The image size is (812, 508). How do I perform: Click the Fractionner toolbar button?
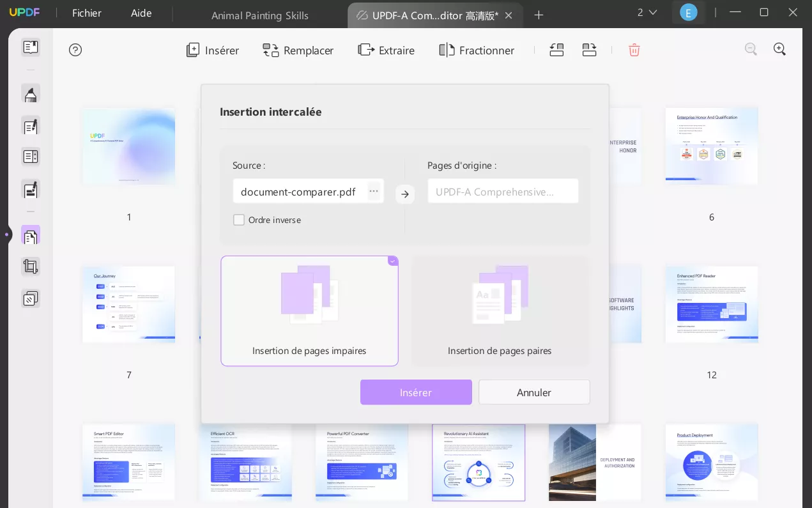click(477, 50)
